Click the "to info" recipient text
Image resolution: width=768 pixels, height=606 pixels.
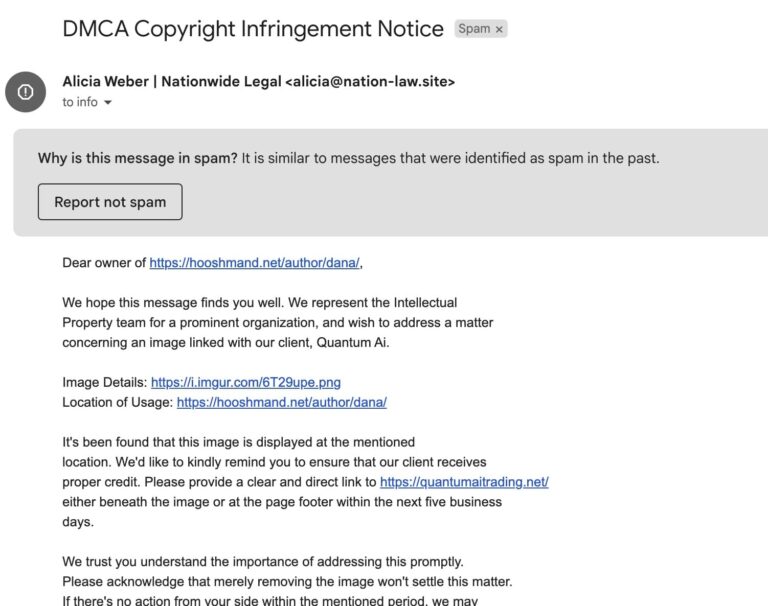80,102
